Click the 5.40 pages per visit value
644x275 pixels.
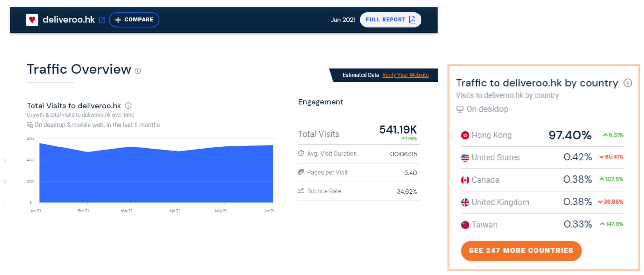click(x=411, y=173)
